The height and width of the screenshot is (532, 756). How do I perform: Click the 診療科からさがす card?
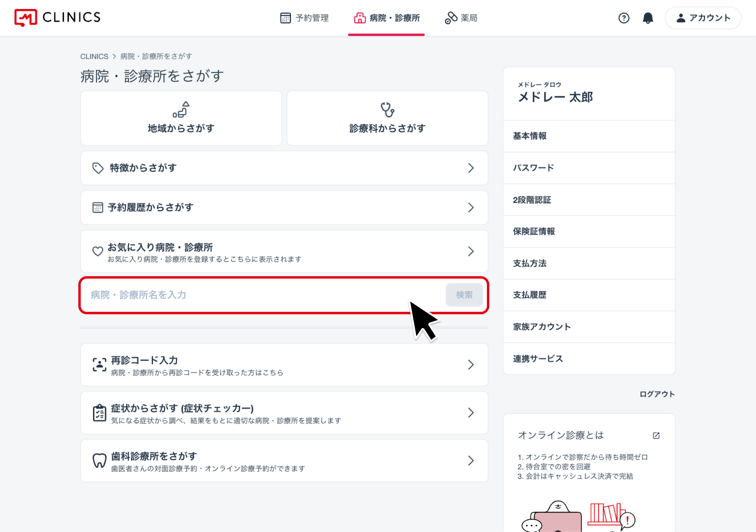click(387, 118)
